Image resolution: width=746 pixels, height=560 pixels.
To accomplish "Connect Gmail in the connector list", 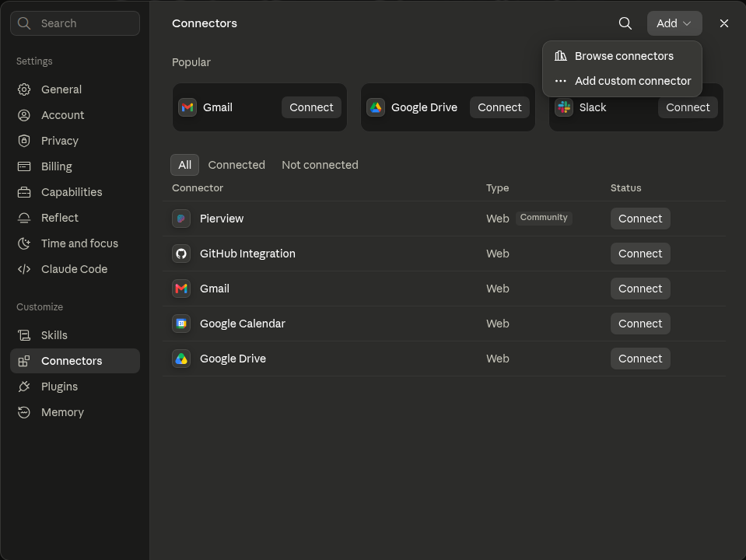I will click(640, 289).
